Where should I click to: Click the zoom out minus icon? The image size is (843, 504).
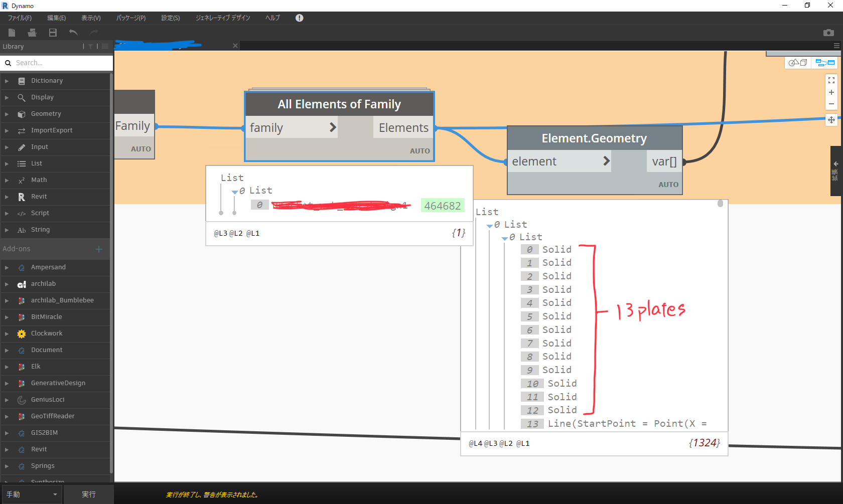tap(831, 104)
